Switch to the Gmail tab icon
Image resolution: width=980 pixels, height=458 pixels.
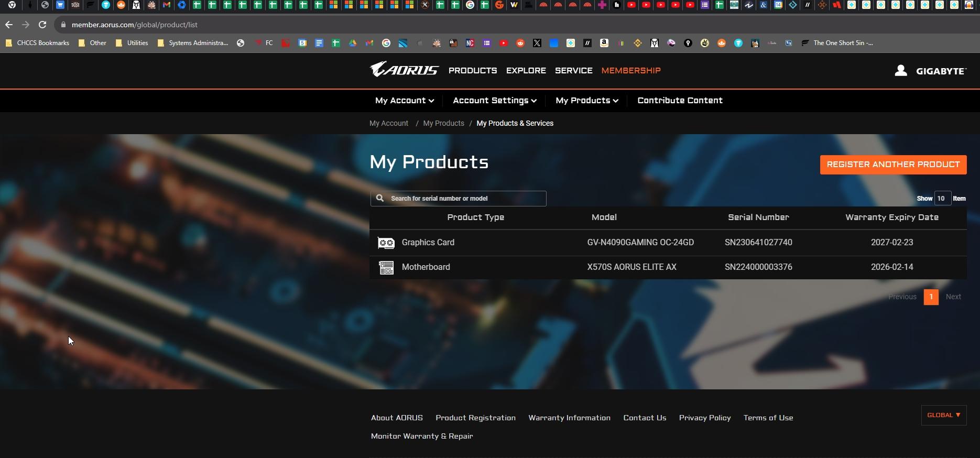click(x=167, y=5)
